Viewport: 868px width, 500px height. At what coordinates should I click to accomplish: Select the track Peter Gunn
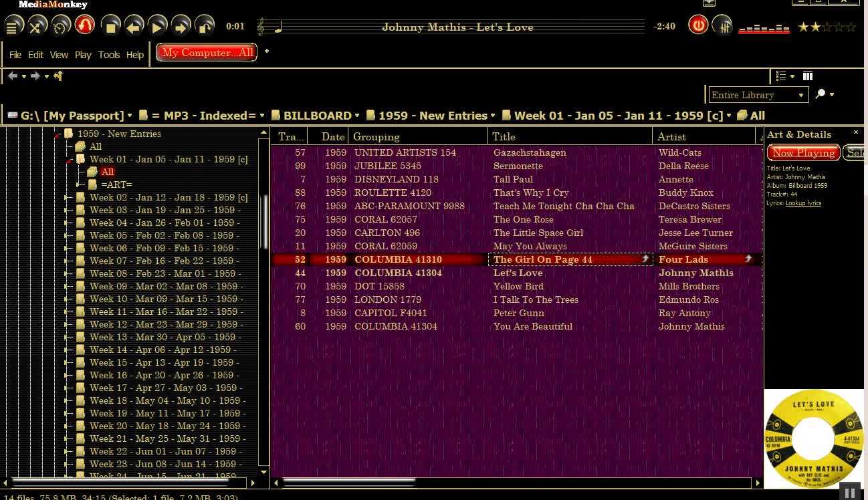pyautogui.click(x=518, y=313)
